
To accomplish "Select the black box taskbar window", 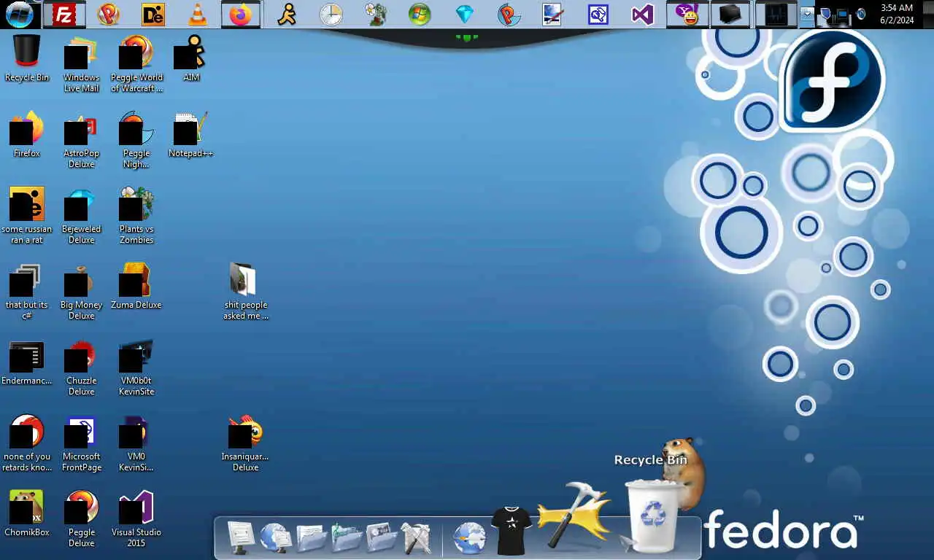I will pyautogui.click(x=731, y=14).
